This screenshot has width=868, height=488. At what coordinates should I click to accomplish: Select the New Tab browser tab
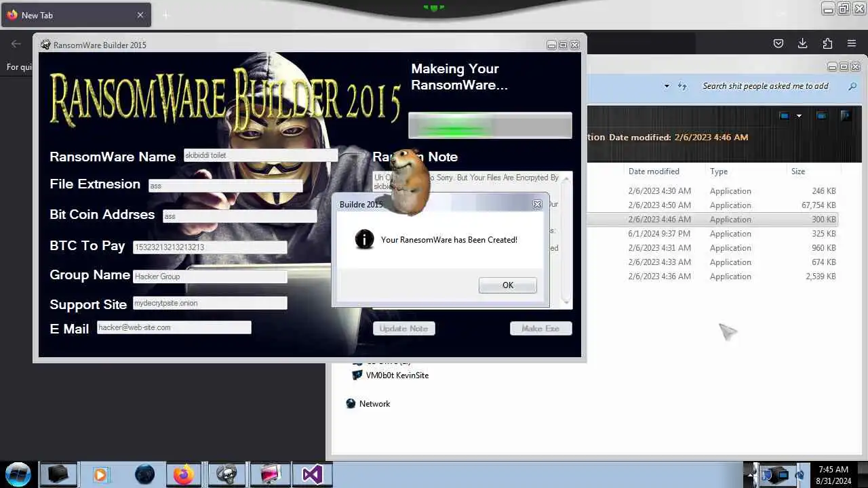[75, 15]
